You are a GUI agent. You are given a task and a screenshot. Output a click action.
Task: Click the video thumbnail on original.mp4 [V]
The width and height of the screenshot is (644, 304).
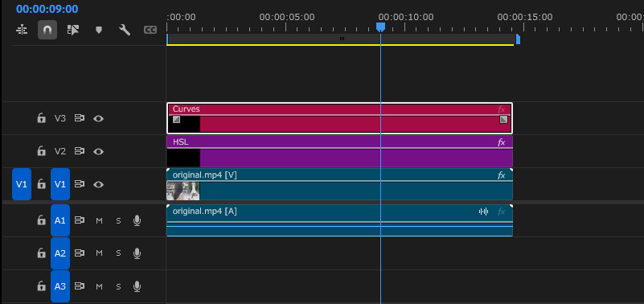click(183, 191)
